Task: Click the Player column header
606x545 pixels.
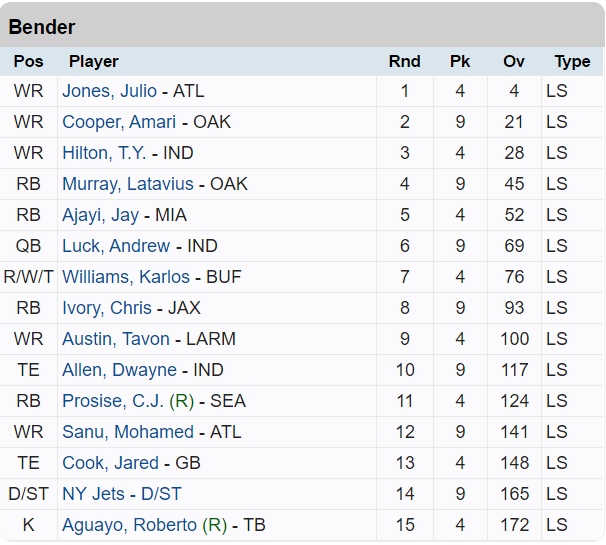Action: (x=94, y=62)
